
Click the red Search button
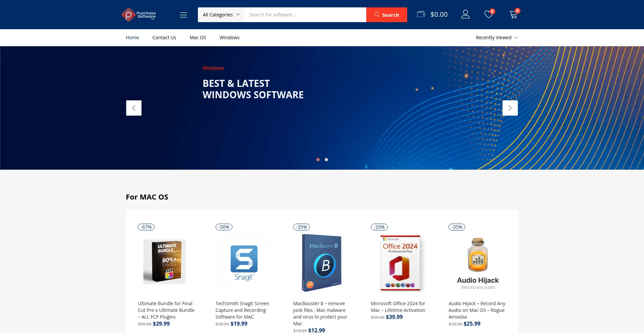click(x=387, y=15)
